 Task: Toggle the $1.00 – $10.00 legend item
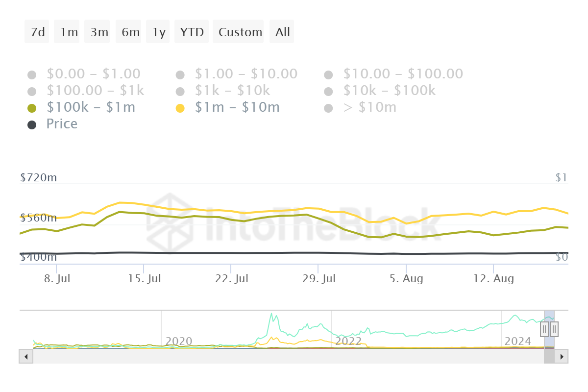pos(246,74)
